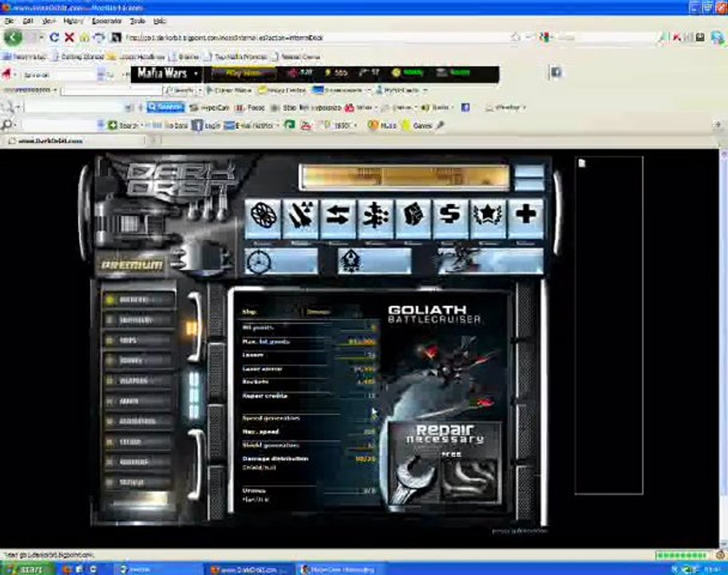Open the History menu
This screenshot has width=728, height=575.
73,21
